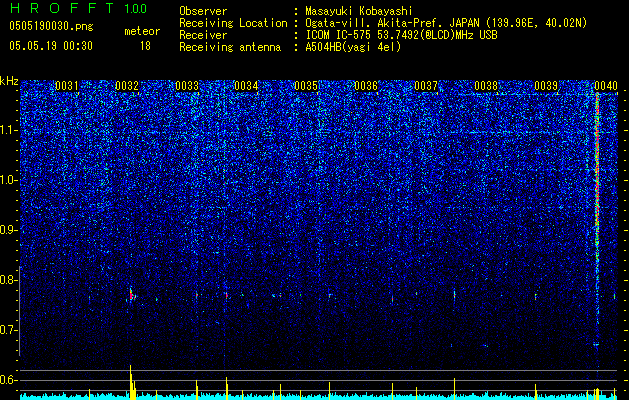Click the 0039 time marker
Image resolution: width=629 pixels, height=400 pixels.
tap(546, 86)
